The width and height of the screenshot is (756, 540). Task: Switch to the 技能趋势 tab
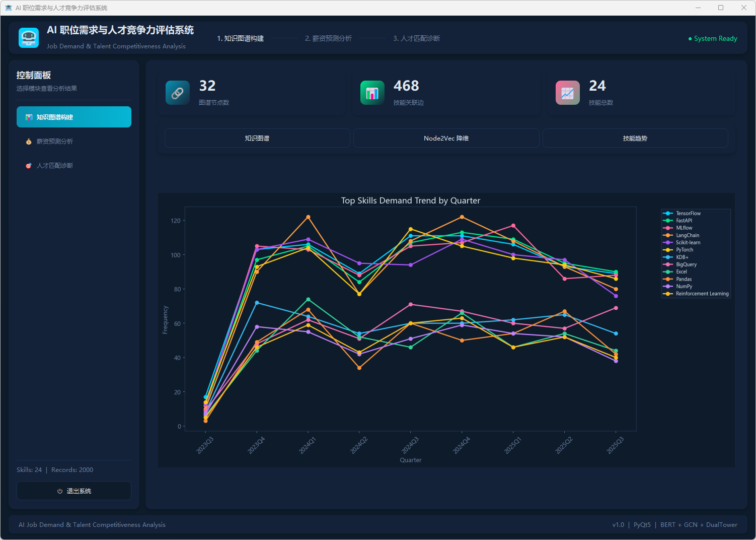tap(635, 138)
